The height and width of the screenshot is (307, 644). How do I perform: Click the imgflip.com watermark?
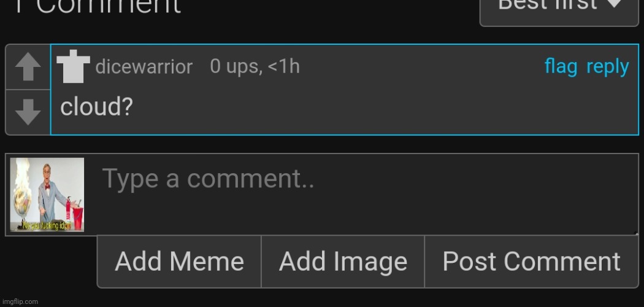tap(20, 301)
